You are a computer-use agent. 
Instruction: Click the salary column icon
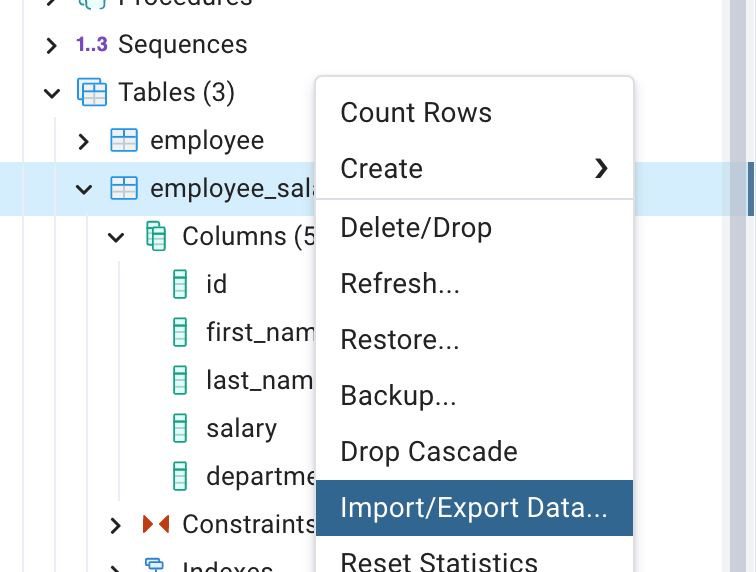[x=181, y=429]
